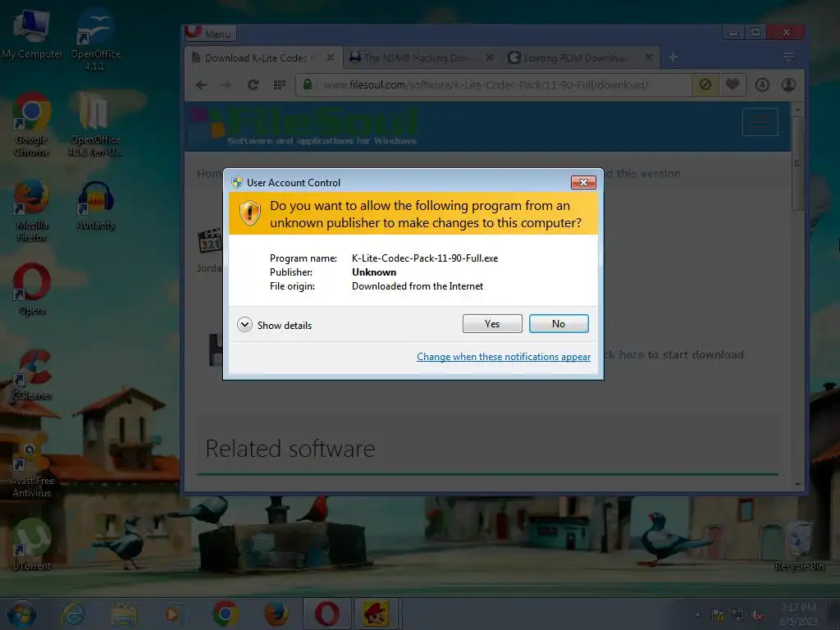Click the FileSoul logo
Viewport: 840px width, 630px height.
pyautogui.click(x=304, y=126)
